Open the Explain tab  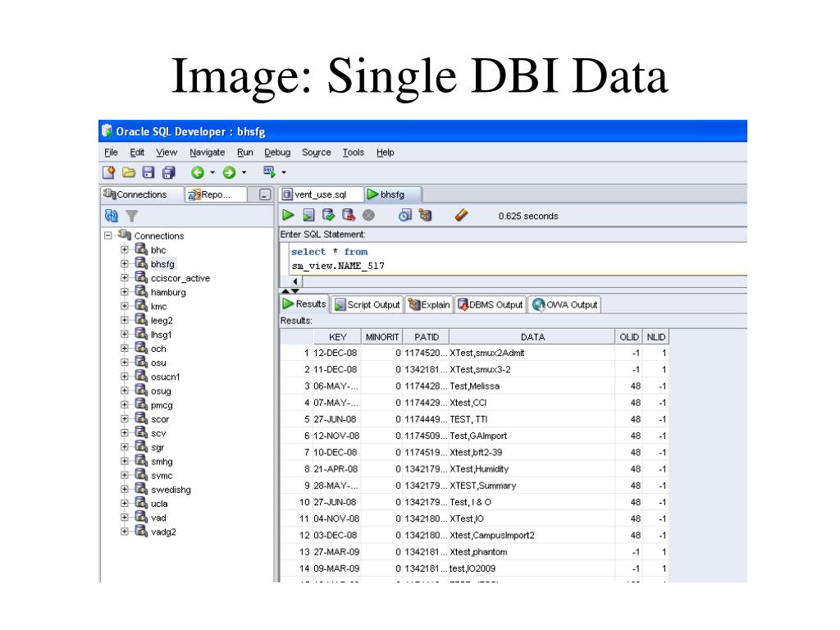[429, 305]
